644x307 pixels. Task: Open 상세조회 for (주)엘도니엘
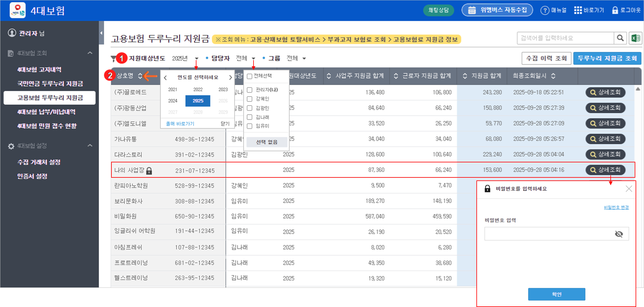point(605,123)
